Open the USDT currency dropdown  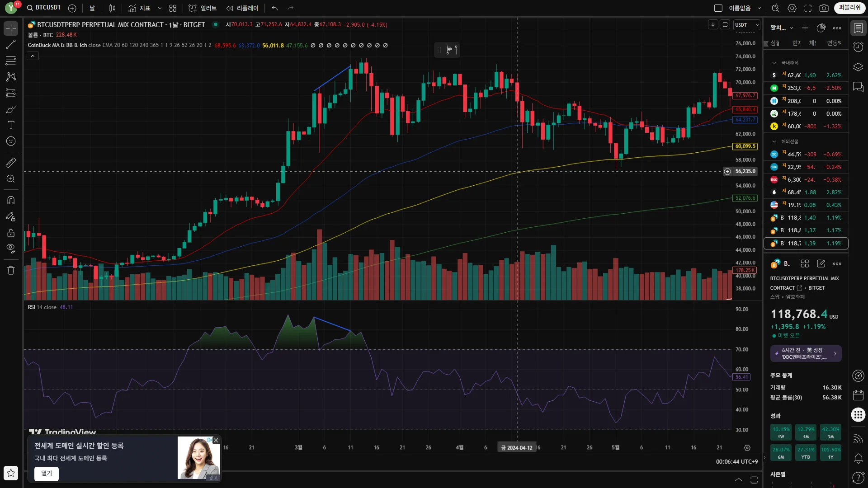point(746,25)
